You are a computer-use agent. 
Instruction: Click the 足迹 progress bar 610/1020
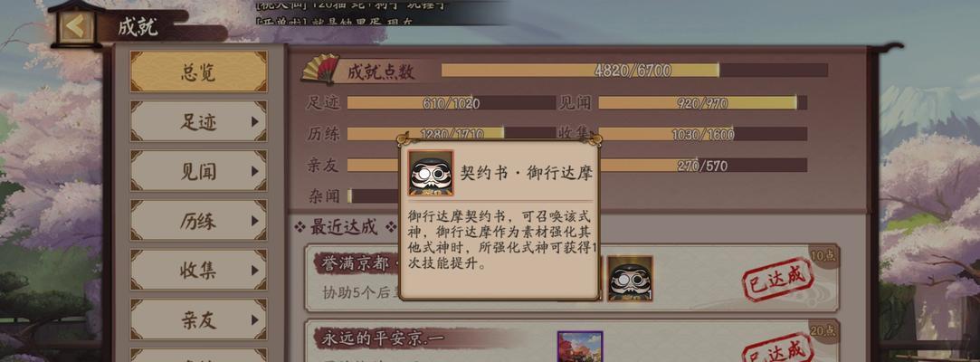pos(452,102)
